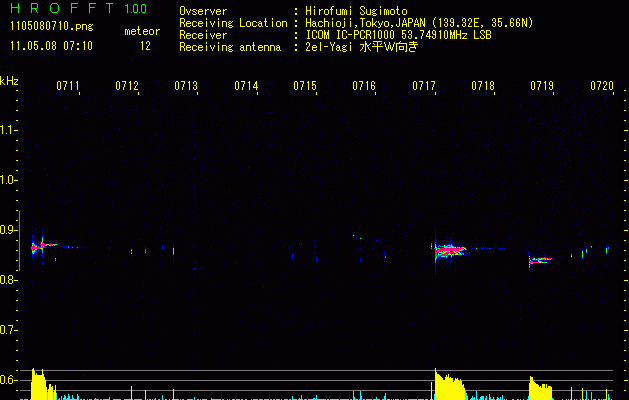
Task: Click the 1.0 kHz frequency label
Action: [8, 180]
